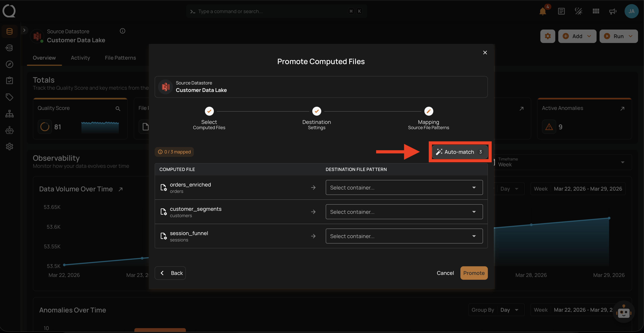The width and height of the screenshot is (644, 333).
Task: Open container dropdown for orders_enriched
Action: coord(404,187)
